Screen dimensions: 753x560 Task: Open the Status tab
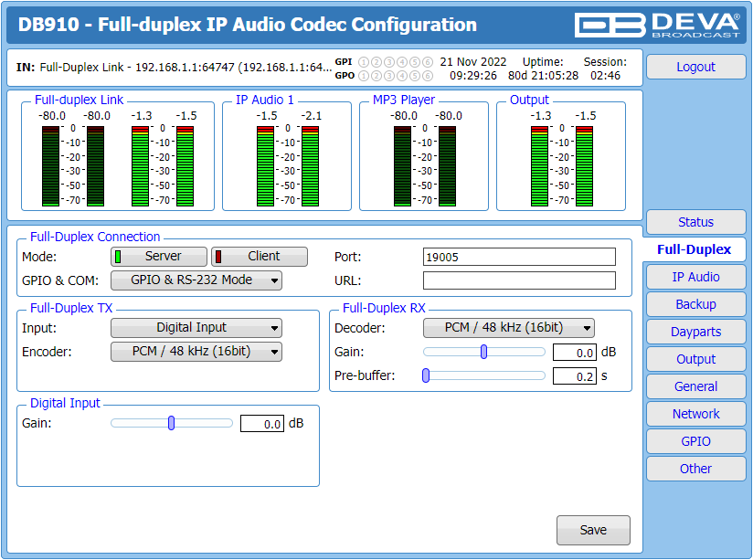tap(695, 222)
